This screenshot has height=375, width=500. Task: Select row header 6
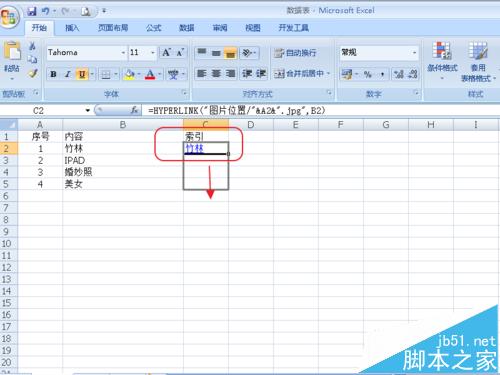tap(6, 196)
